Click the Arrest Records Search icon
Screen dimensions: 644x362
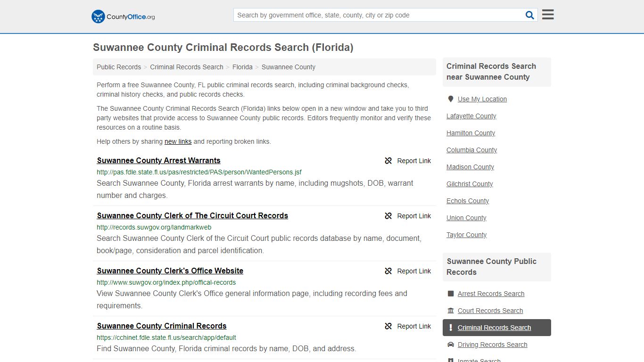[451, 294]
